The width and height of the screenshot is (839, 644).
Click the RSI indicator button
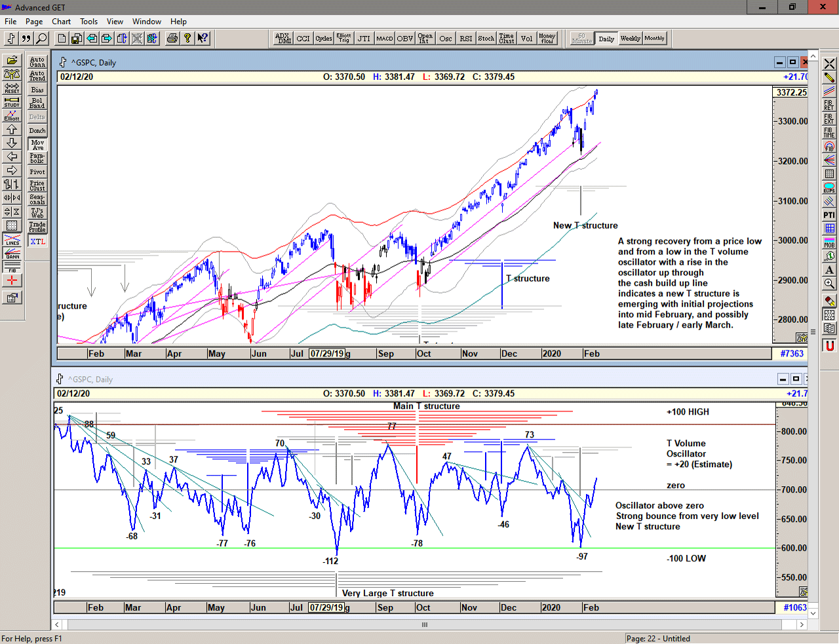465,39
